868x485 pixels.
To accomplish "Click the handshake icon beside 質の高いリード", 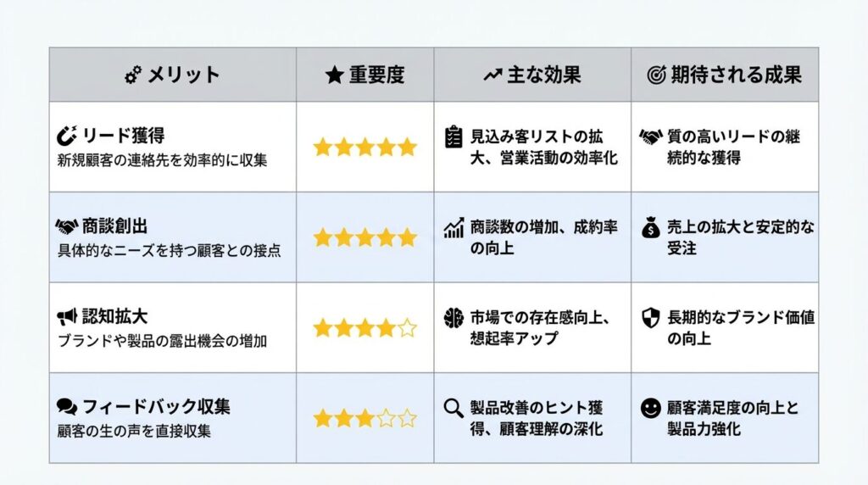I will pos(651,137).
